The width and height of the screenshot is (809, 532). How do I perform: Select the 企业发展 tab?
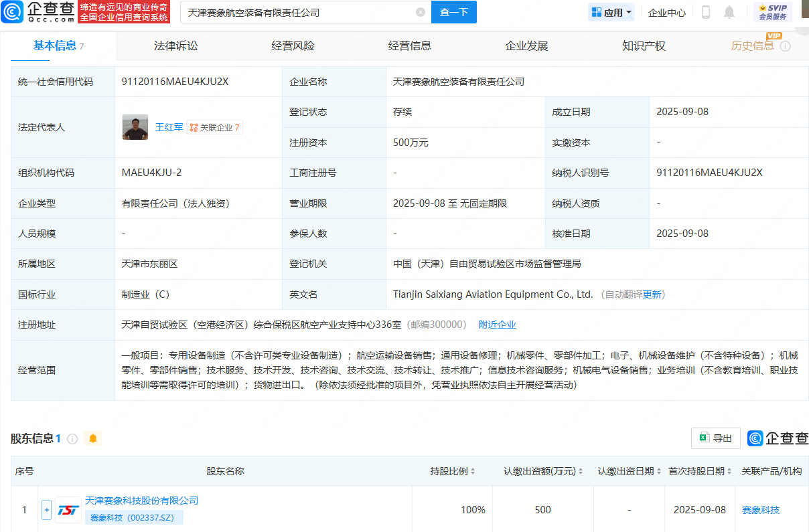[x=527, y=46]
